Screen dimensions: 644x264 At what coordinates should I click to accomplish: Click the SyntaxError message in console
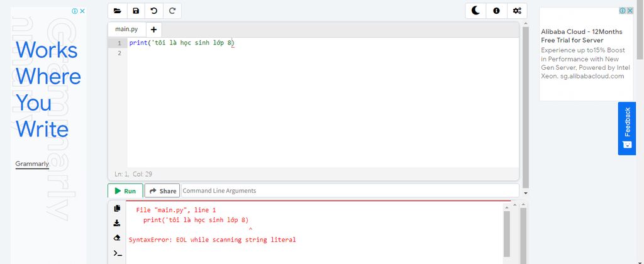coord(212,239)
